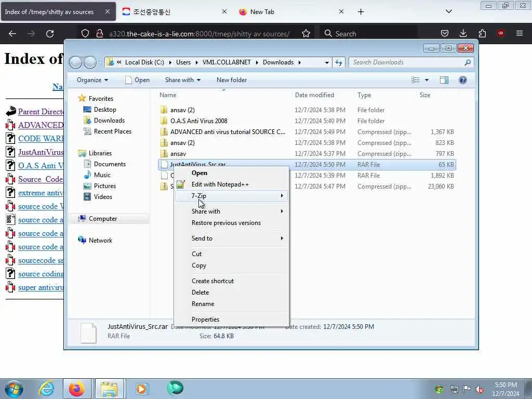Change view icon in Explorer

pyautogui.click(x=416, y=80)
